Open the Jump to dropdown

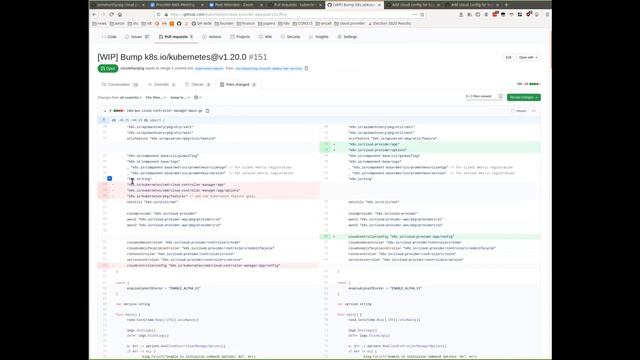180,98
